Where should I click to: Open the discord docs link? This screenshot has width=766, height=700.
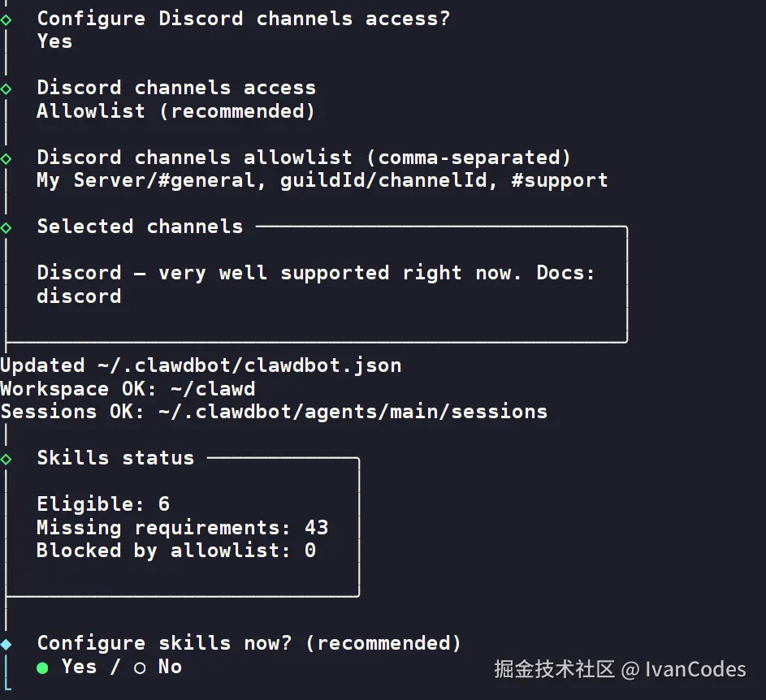pos(79,296)
